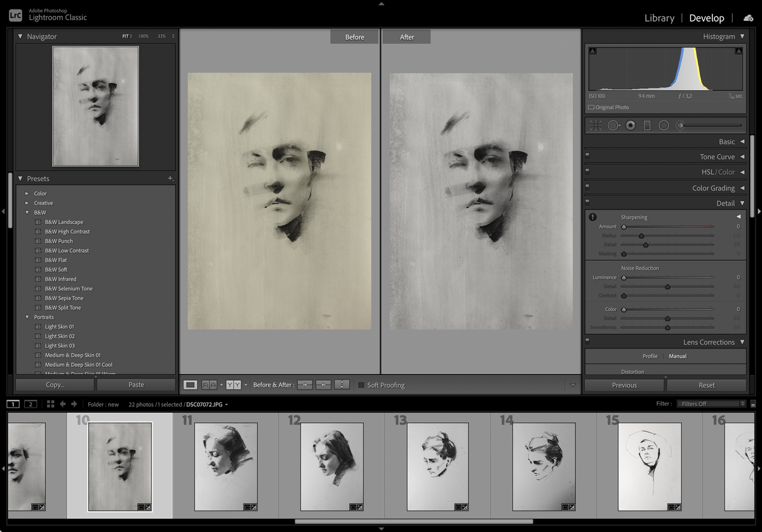762x532 pixels.
Task: Collapse the Portraits presets group
Action: pyautogui.click(x=27, y=317)
